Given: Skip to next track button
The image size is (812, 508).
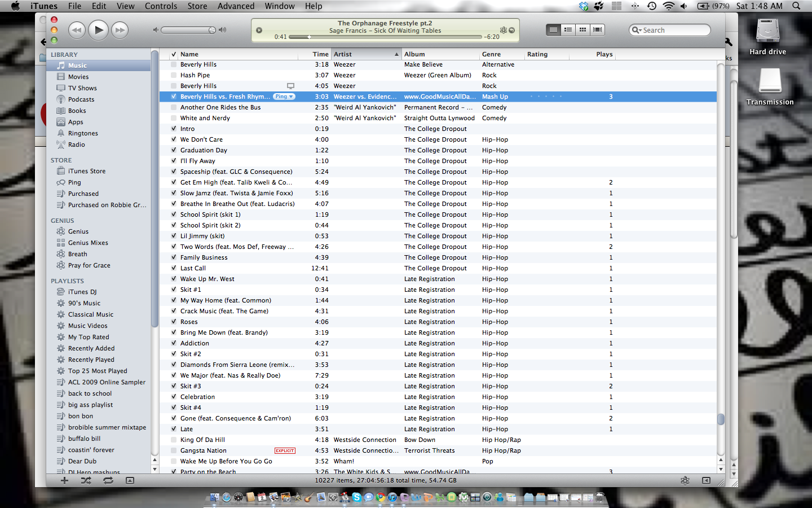Looking at the screenshot, I should [120, 30].
